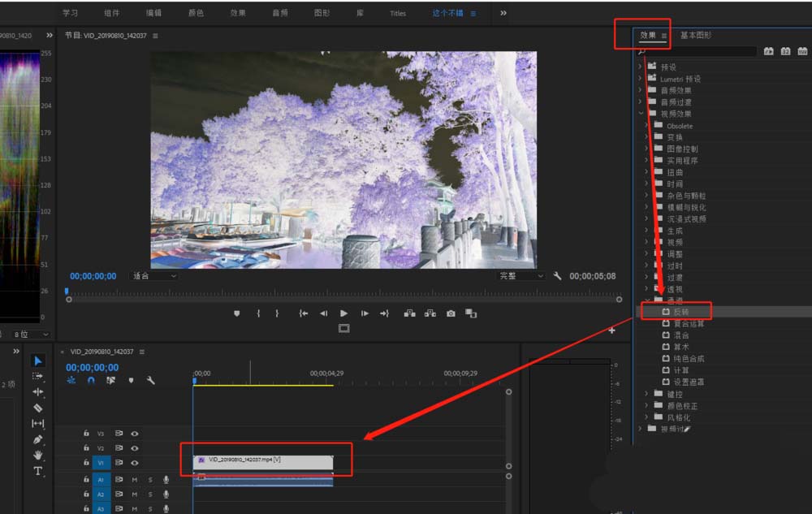This screenshot has height=514, width=812.
Task: Open timeline display settings wrench
Action: point(151,381)
